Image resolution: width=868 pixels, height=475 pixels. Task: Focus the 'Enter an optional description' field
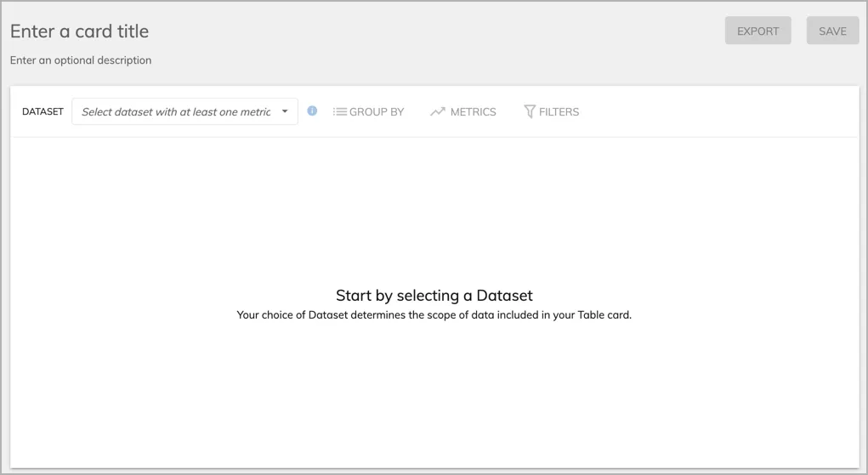pyautogui.click(x=81, y=59)
